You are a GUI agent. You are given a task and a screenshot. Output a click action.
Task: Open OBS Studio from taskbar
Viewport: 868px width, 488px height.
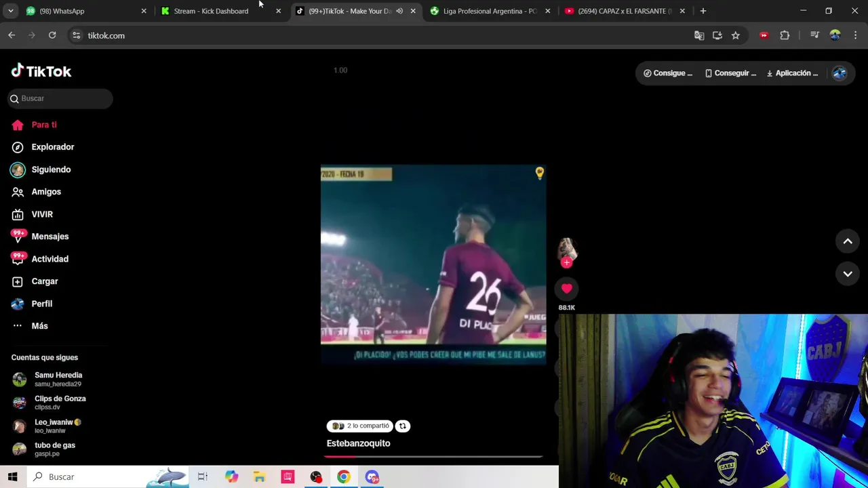pos(316,477)
